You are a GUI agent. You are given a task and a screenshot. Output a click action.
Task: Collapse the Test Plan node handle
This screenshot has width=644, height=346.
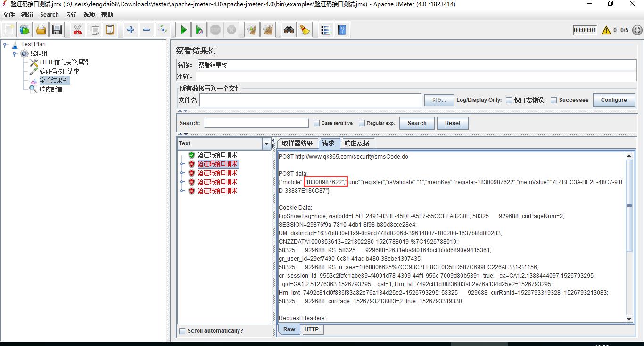point(5,45)
